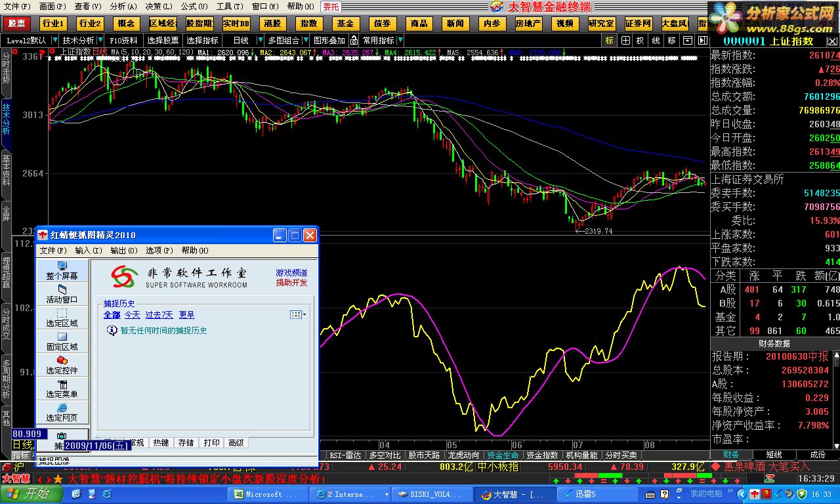Image resolution: width=840 pixels, height=504 pixels.
Task: Switch to the 多空对比 indicator tab
Action: coord(385,455)
